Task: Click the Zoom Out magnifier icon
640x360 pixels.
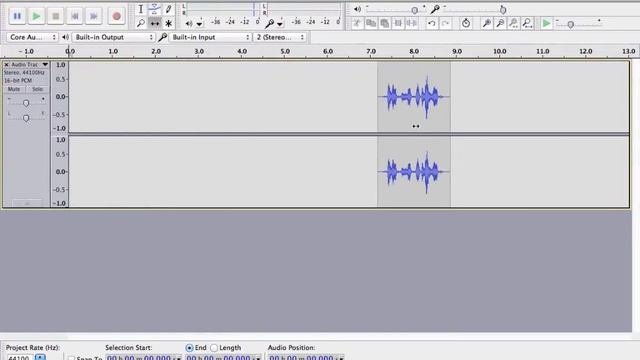Action: [x=500, y=23]
